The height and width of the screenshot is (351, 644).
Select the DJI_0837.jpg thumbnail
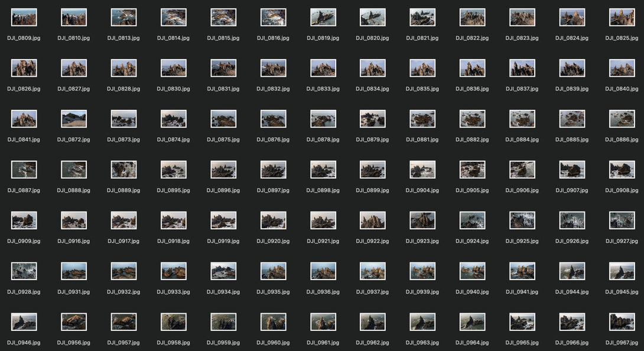pos(522,68)
